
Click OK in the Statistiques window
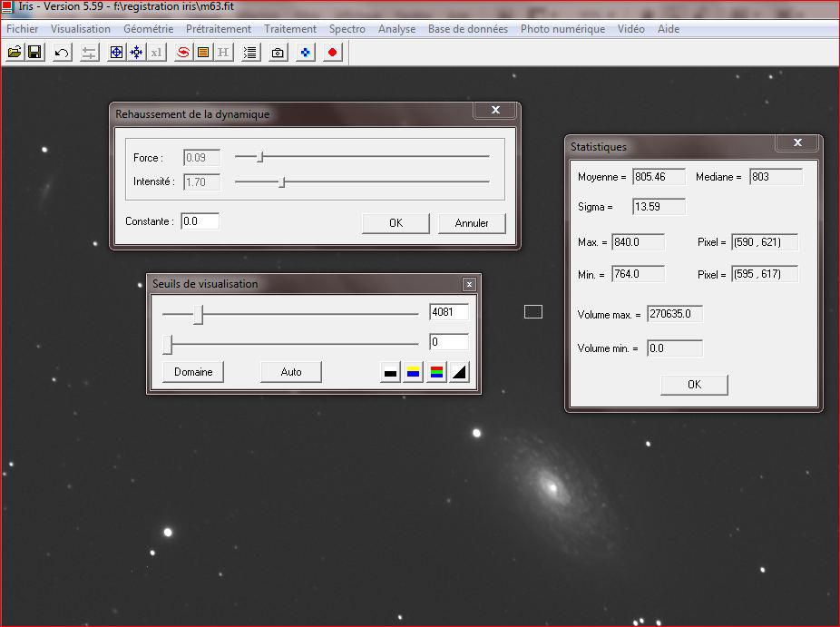(x=694, y=385)
